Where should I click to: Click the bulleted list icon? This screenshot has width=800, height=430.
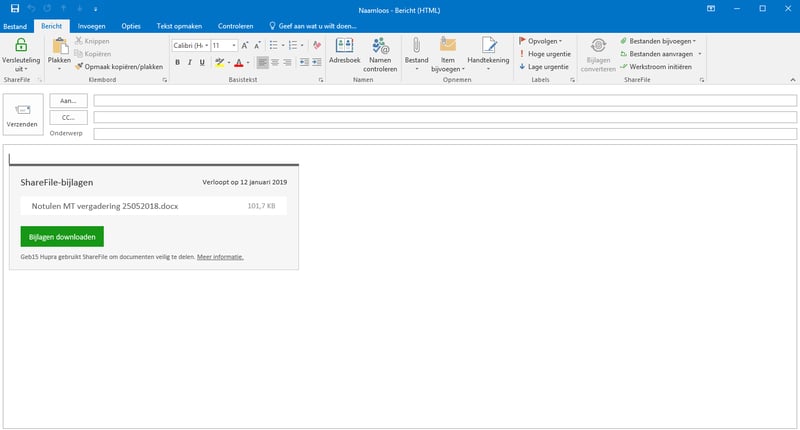tap(274, 45)
